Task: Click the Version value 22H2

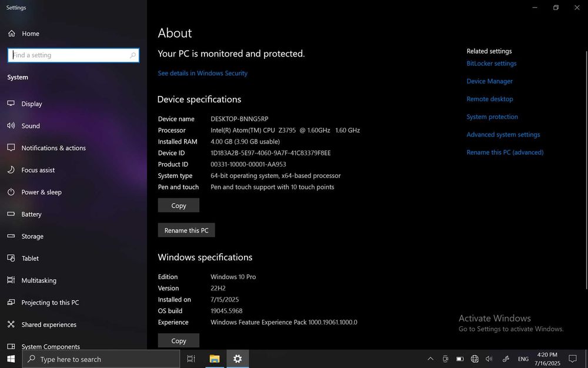Action: (218, 288)
